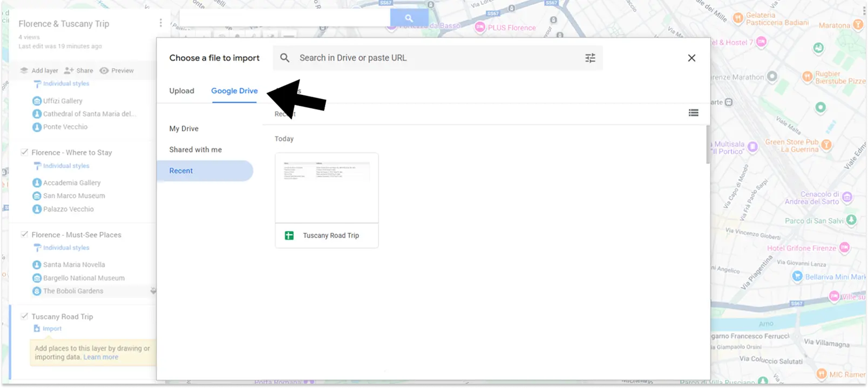Click the Bargello National Museum marker icon
The height and width of the screenshot is (388, 868).
(x=37, y=278)
